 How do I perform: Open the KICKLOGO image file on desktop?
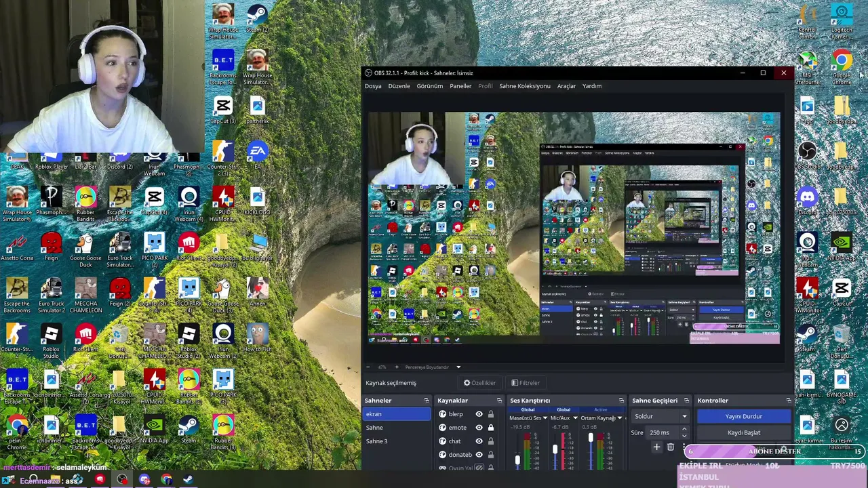pyautogui.click(x=258, y=203)
